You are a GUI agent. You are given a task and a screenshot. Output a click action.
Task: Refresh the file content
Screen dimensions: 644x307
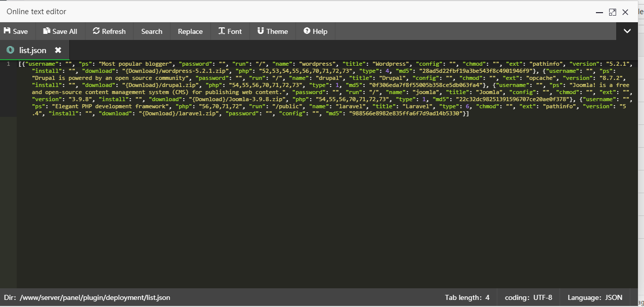[x=109, y=31]
